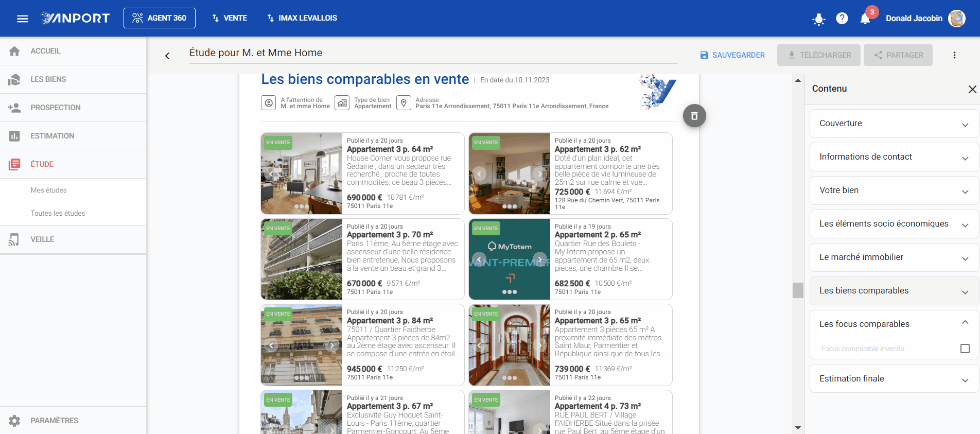Click the Les Biens building icon
980x434 pixels.
(14, 79)
